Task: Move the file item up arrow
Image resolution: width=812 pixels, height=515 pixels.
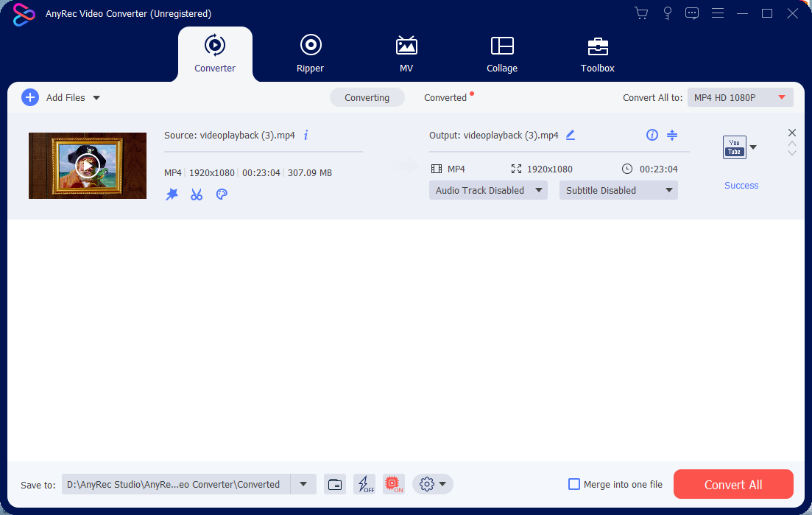Action: (792, 144)
